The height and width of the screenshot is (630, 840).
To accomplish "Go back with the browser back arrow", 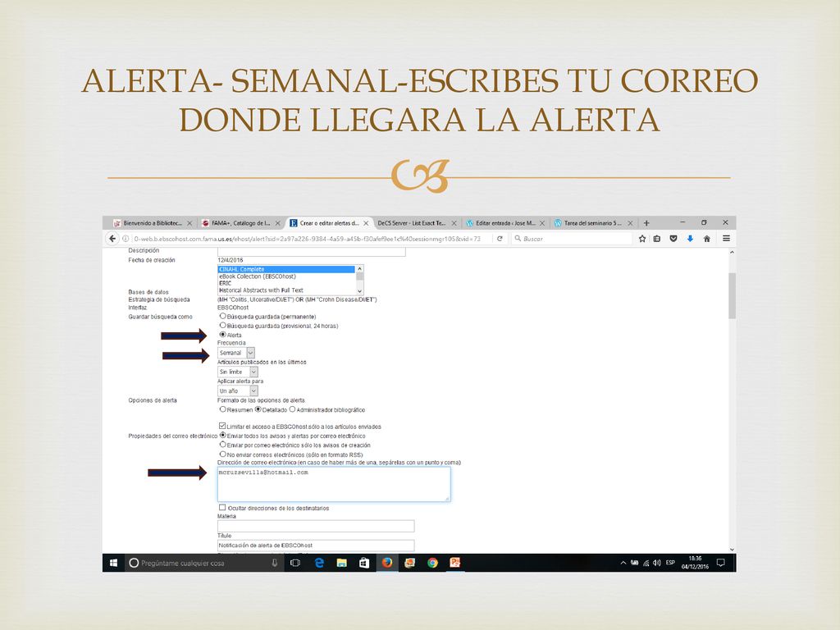I will pyautogui.click(x=112, y=239).
